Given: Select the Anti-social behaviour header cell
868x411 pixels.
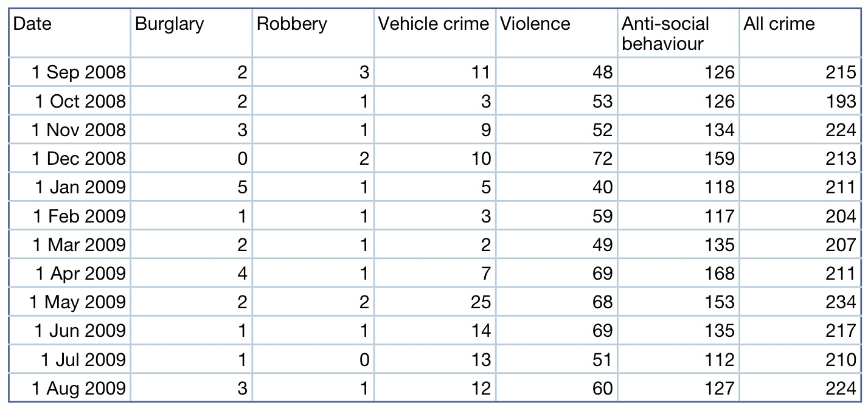Looking at the screenshot, I should click(665, 33).
